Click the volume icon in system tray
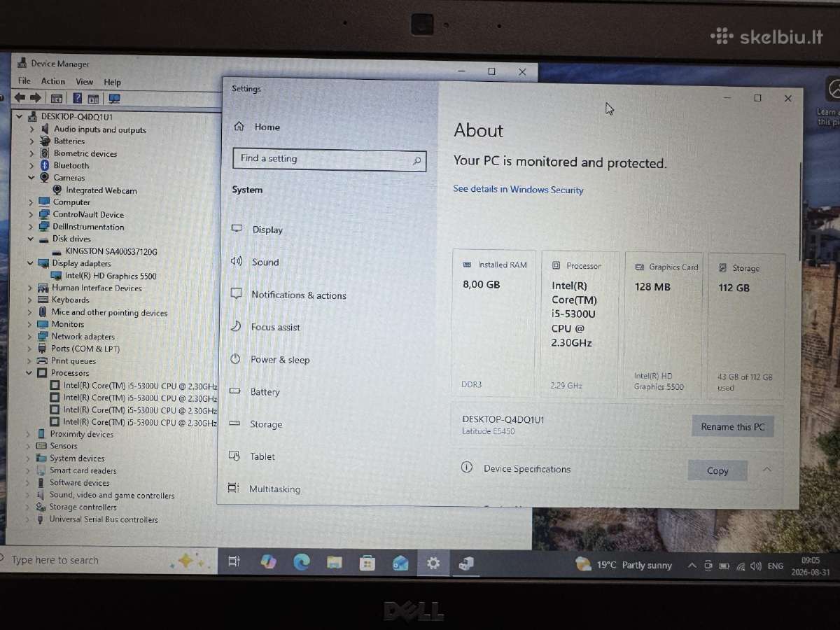Screen dimensions: 840x630 (x=755, y=566)
